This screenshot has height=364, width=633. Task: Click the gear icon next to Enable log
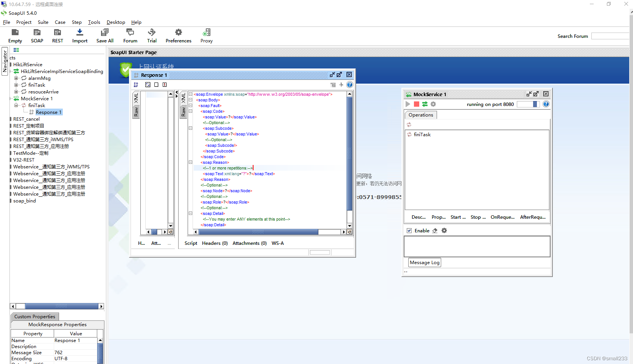(444, 230)
